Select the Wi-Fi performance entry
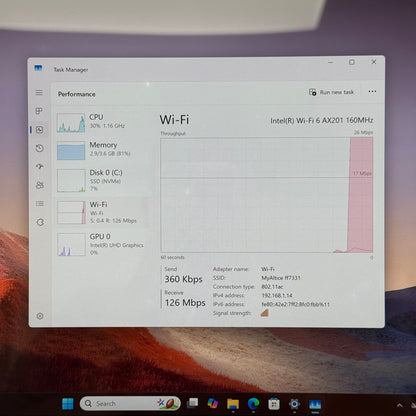416x416 pixels. coord(100,212)
